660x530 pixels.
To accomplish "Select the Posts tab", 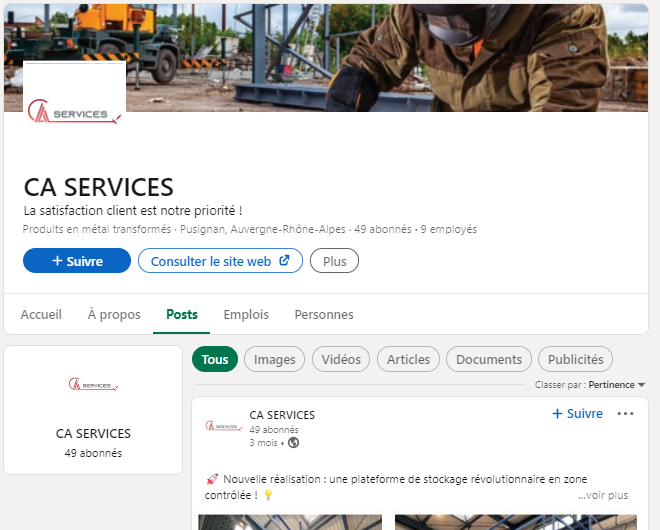I will [x=182, y=314].
